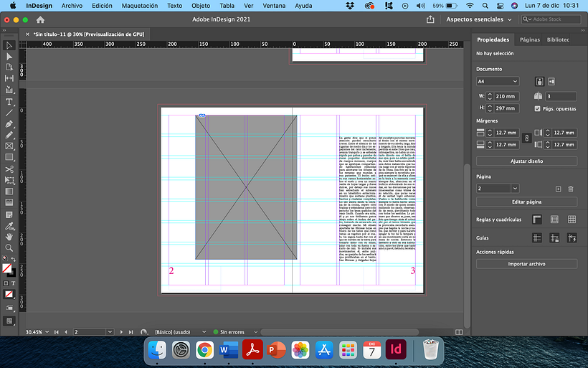Select the Direct Selection tool
This screenshot has height=368, width=588.
[9, 57]
